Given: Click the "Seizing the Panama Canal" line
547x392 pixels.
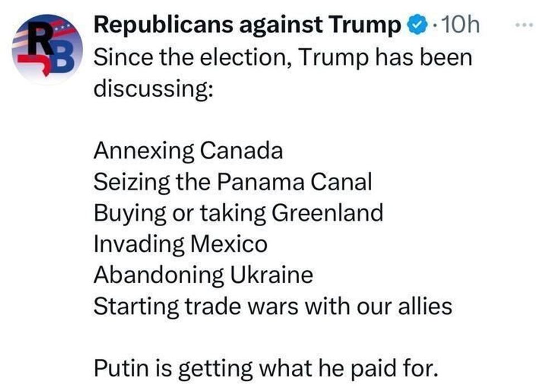Looking at the screenshot, I should point(232,182).
